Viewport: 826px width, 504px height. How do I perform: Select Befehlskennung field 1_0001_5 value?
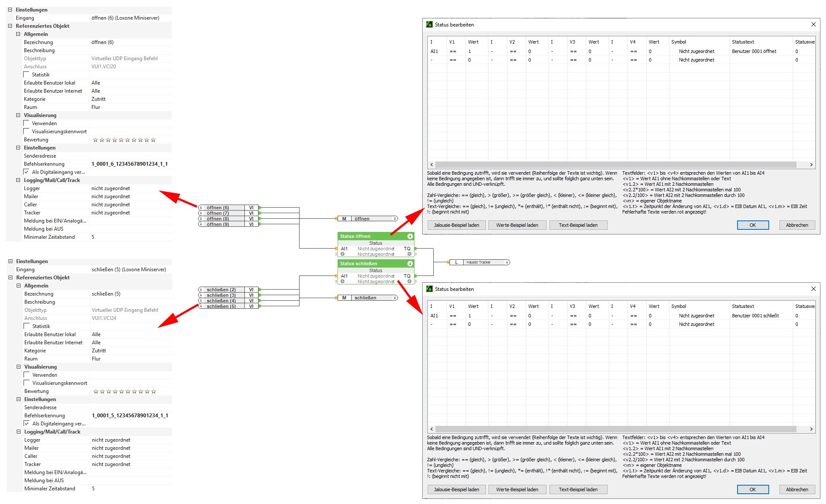coord(129,416)
